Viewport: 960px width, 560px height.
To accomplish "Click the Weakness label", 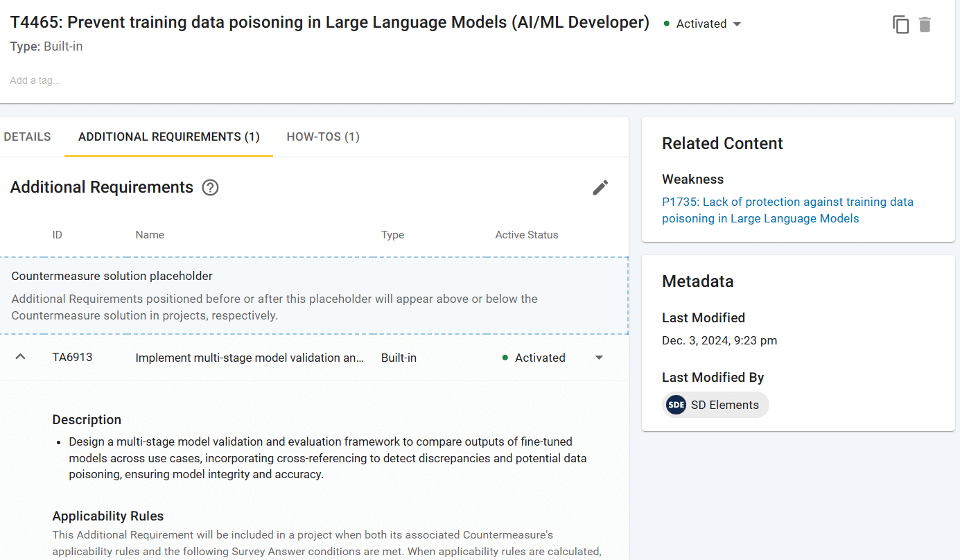I will click(x=692, y=180).
